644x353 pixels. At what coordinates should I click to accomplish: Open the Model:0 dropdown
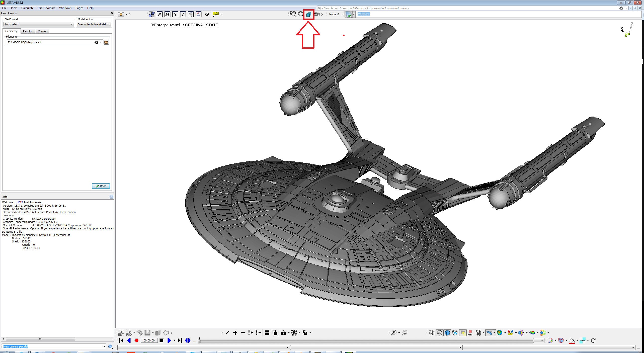tap(336, 14)
